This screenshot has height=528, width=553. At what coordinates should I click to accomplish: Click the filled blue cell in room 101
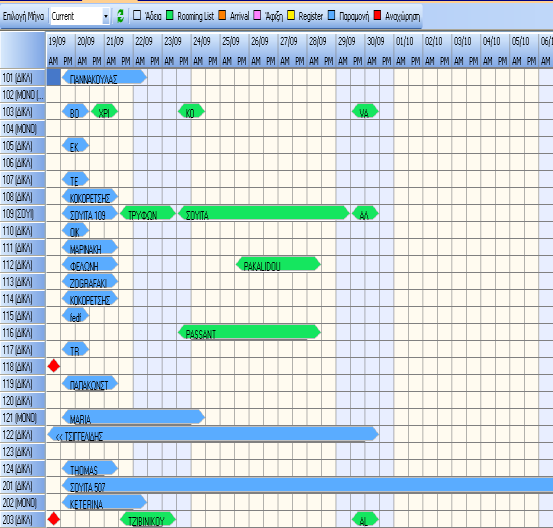click(x=54, y=77)
